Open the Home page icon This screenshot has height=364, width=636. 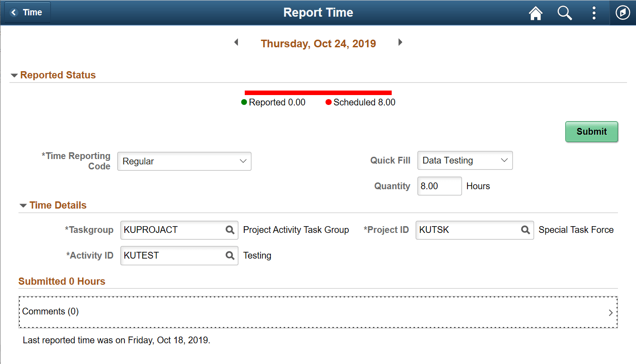coord(535,13)
